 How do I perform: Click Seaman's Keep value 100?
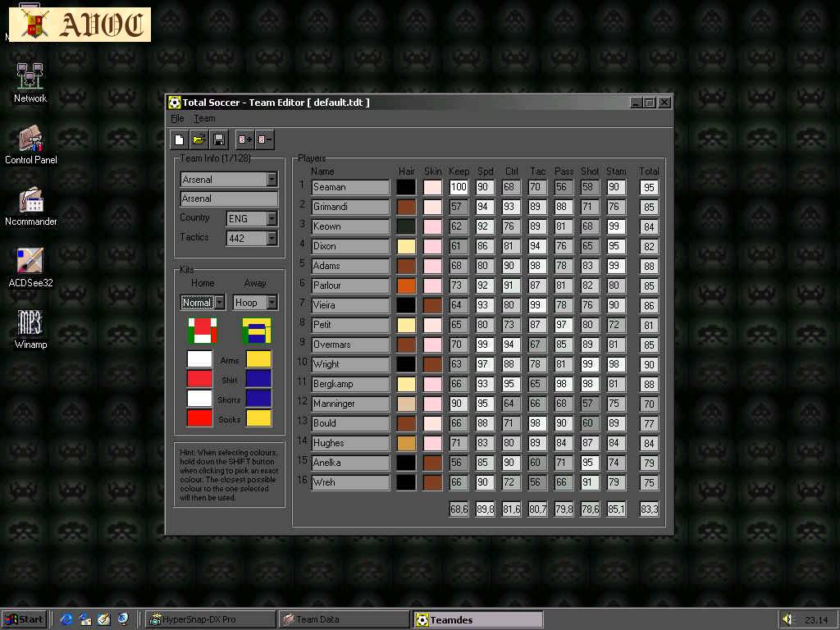(x=459, y=187)
